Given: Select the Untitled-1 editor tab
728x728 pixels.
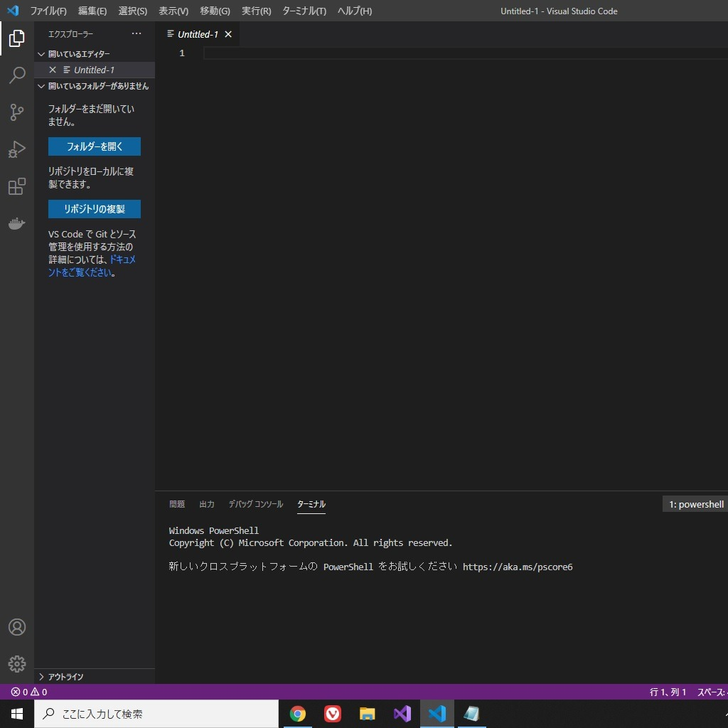Looking at the screenshot, I should pos(198,34).
